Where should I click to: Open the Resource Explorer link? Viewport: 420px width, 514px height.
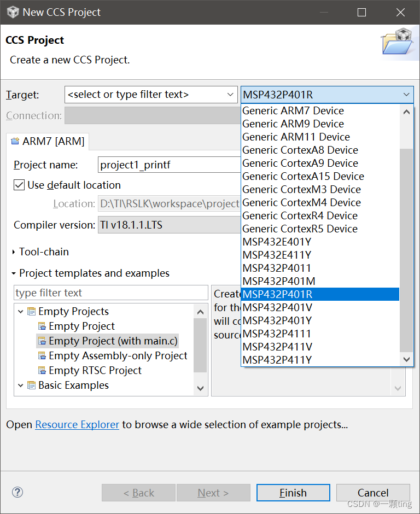[x=77, y=424]
